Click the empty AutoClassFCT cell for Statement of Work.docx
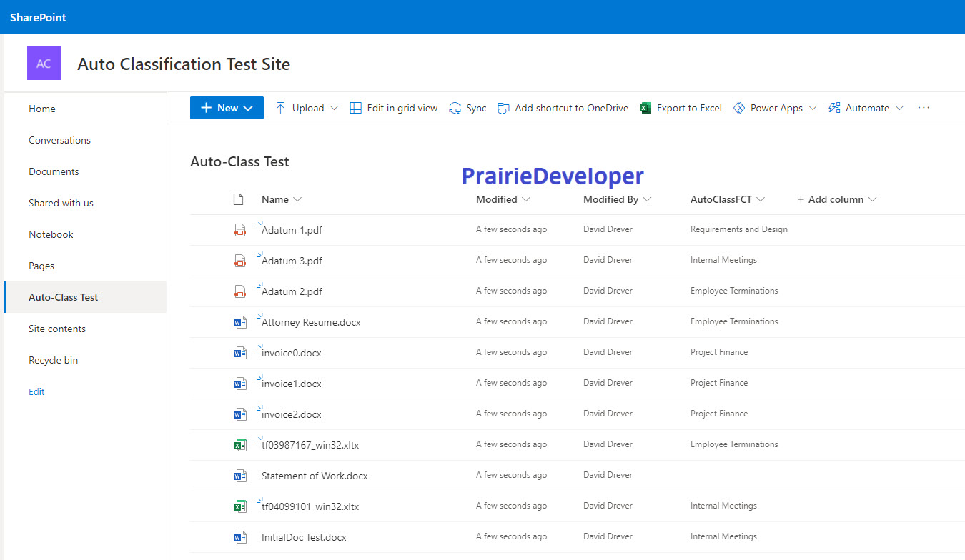Viewport: 965px width, 560px height. [739, 476]
